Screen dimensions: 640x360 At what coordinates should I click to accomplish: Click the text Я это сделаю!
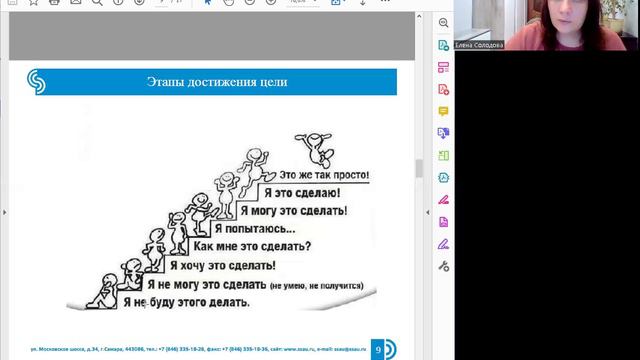[302, 193]
